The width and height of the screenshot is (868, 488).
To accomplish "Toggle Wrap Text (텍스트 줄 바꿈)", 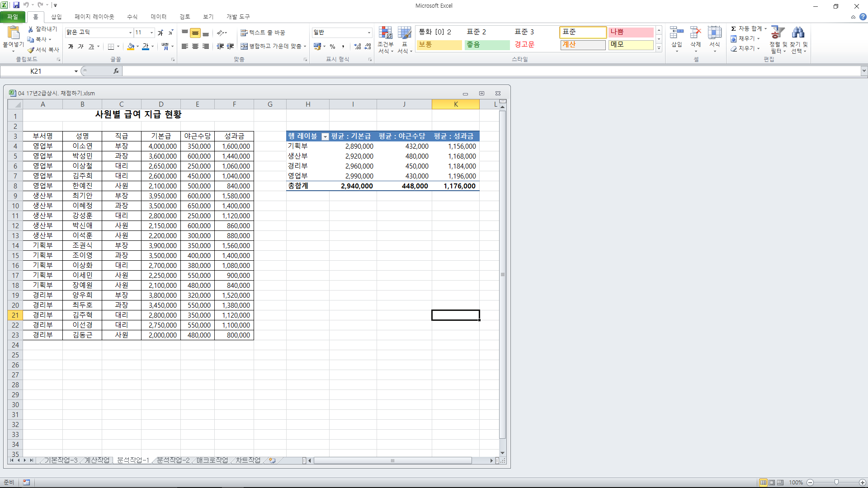I will [263, 33].
